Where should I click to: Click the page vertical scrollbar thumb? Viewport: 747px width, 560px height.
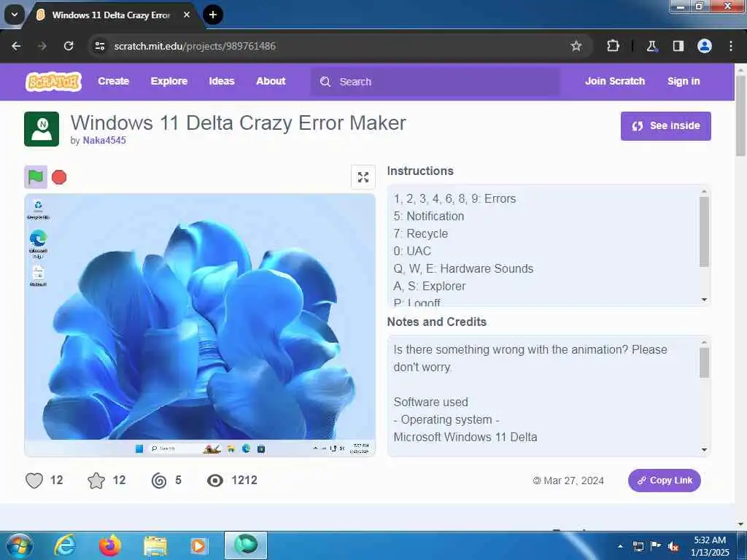pyautogui.click(x=740, y=116)
